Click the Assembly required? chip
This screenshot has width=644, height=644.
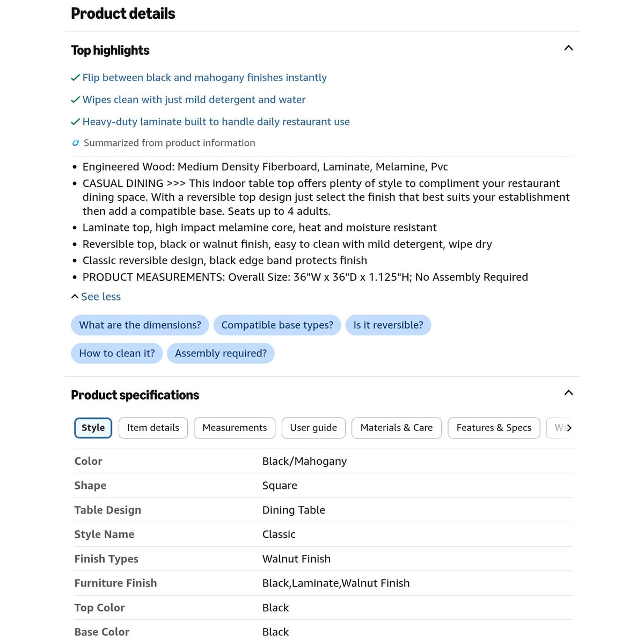point(221,353)
